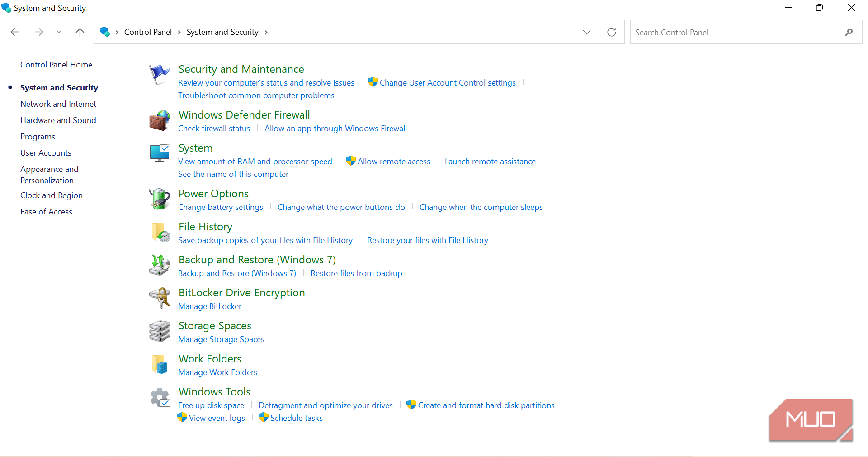Expand the chevron before Control Panel breadcrumb
Image resolution: width=868 pixels, height=457 pixels.
(117, 32)
